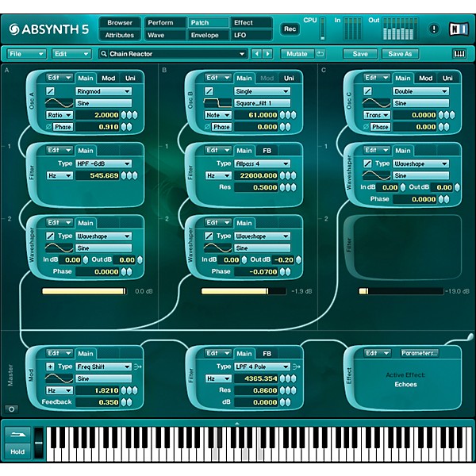Go to next preset arrow
This screenshot has width=476, height=476.
(x=267, y=54)
